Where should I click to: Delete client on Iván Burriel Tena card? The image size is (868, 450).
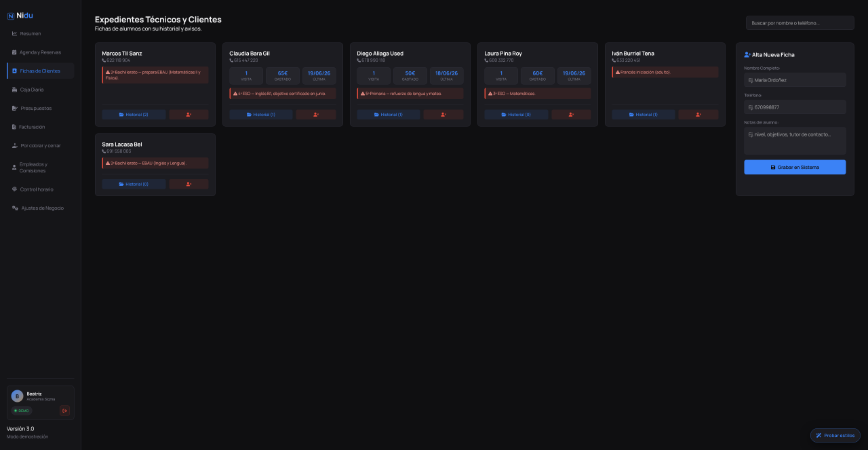click(x=698, y=115)
